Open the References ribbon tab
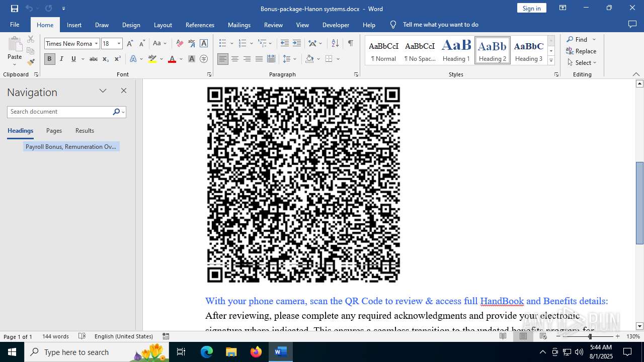This screenshot has height=362, width=644. [200, 25]
